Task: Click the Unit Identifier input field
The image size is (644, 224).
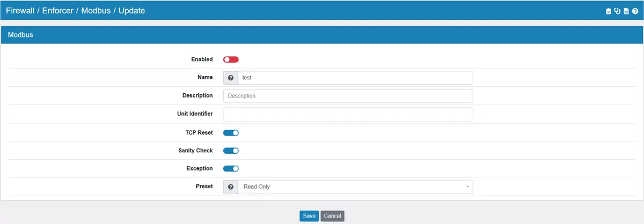Action: [x=348, y=115]
